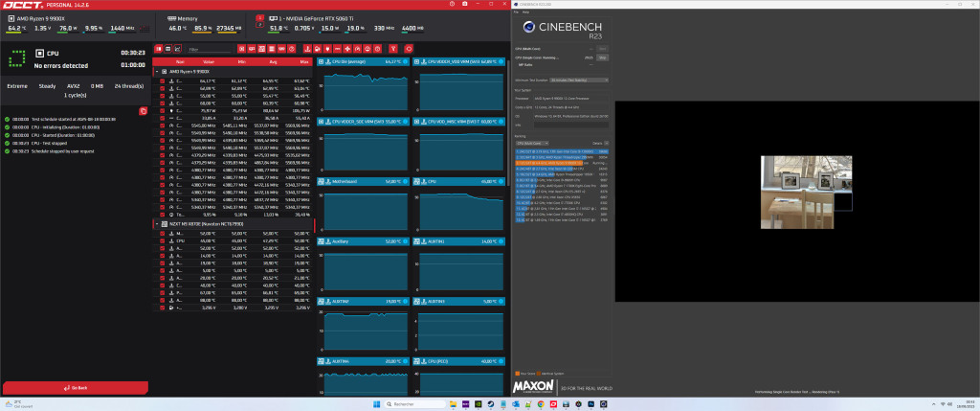Click blue circle on CPU (PECI) graph

click(x=501, y=361)
